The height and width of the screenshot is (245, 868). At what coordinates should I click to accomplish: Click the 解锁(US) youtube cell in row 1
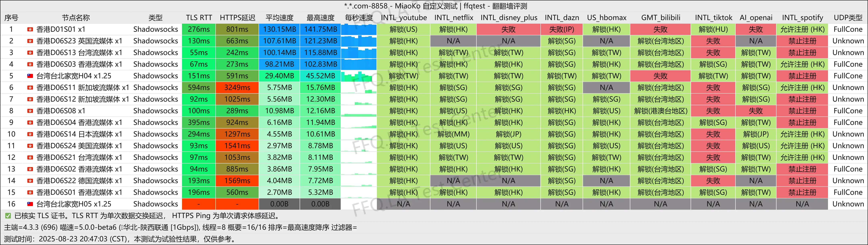pyautogui.click(x=403, y=30)
